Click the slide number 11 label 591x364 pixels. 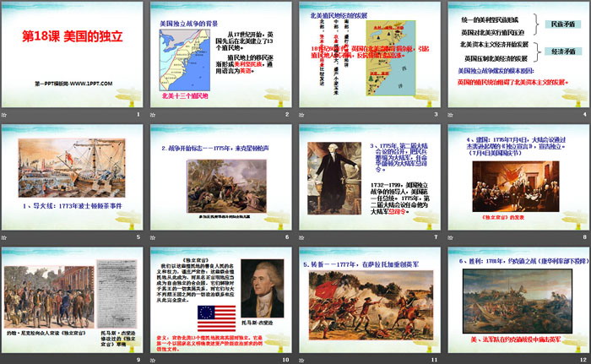point(434,360)
